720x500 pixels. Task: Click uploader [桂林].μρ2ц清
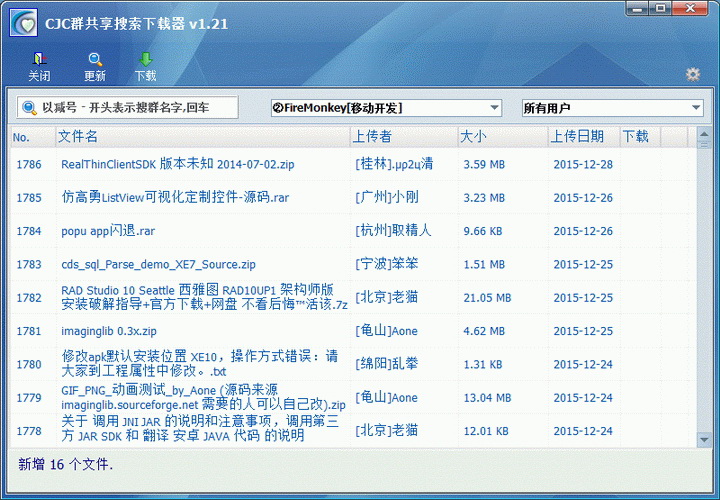pos(394,164)
